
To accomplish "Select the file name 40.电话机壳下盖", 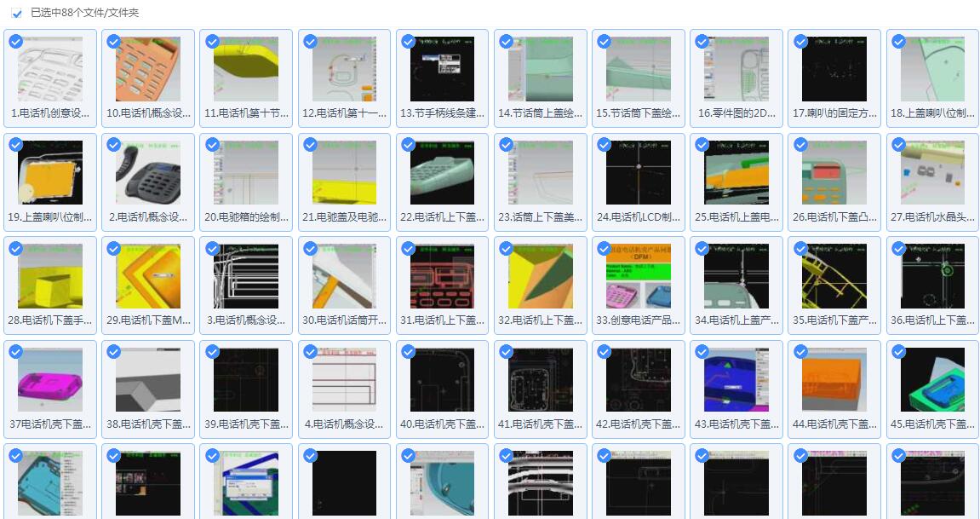I will click(x=443, y=424).
